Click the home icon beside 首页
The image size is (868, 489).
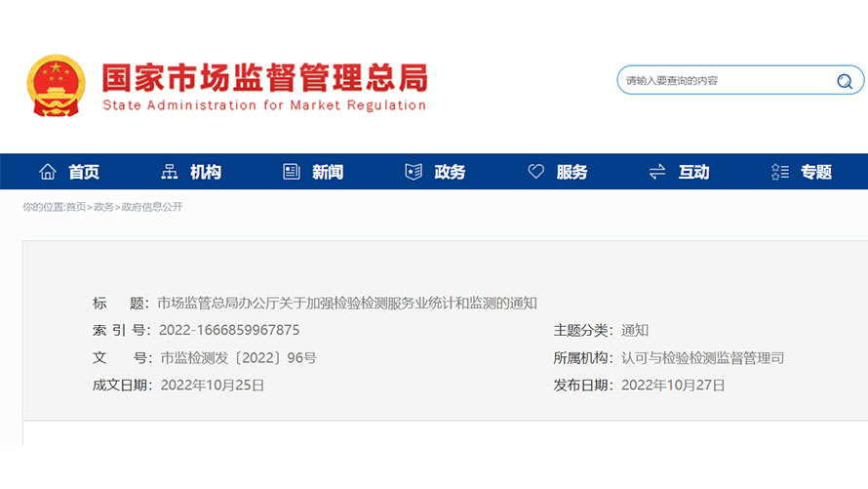click(48, 172)
